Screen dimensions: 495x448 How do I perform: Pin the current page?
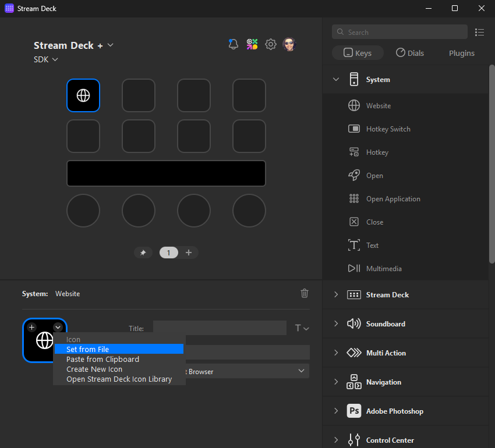click(x=143, y=253)
